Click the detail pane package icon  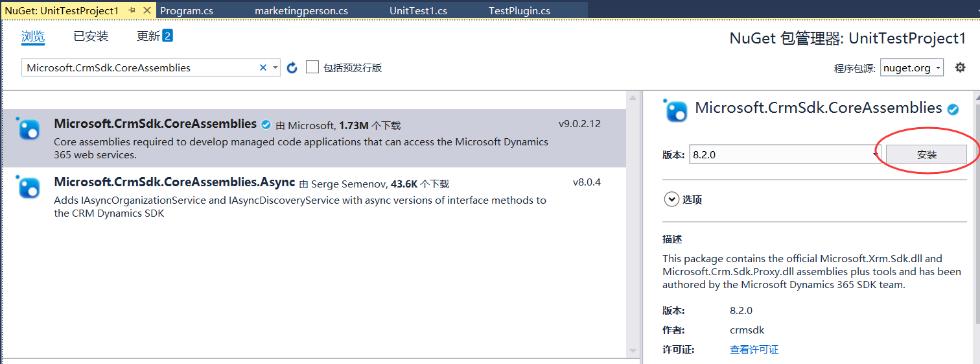pos(675,110)
